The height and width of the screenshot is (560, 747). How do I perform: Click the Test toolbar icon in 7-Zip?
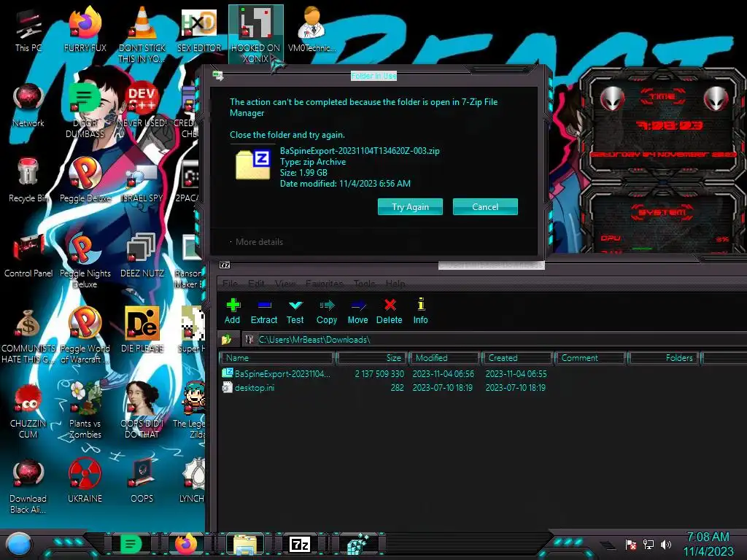pyautogui.click(x=295, y=311)
